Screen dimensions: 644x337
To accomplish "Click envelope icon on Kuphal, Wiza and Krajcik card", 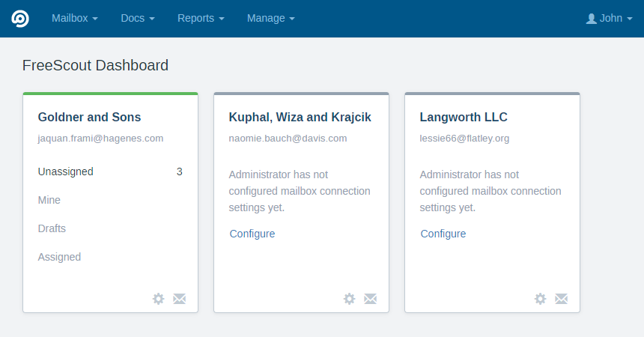I will tap(371, 299).
